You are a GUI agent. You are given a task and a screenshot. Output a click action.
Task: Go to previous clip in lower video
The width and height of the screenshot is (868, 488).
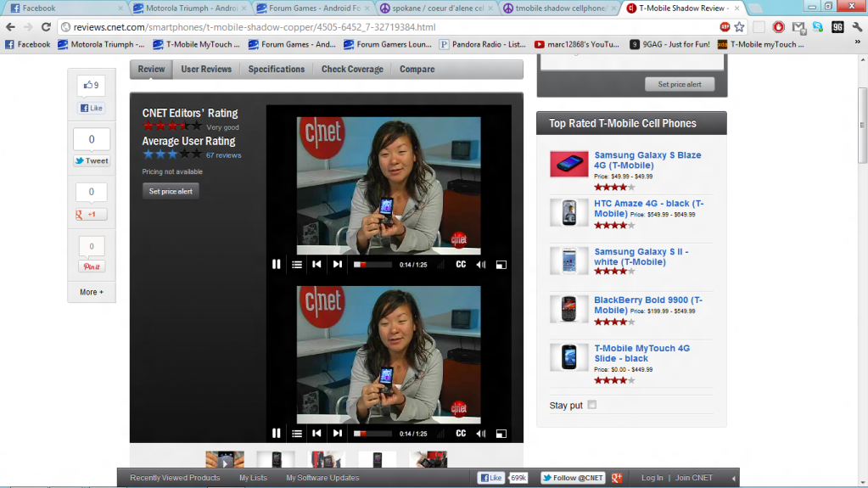316,434
